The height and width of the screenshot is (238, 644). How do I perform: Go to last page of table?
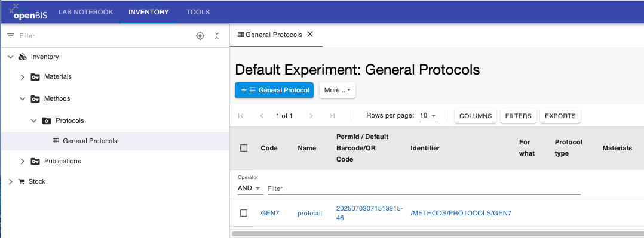coord(332,116)
